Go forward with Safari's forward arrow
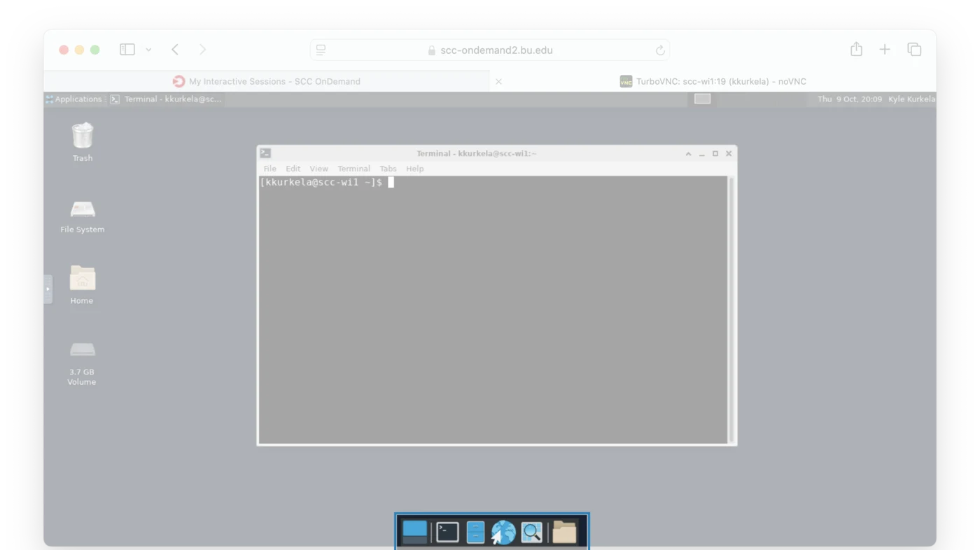Image resolution: width=980 pixels, height=550 pixels. (x=202, y=49)
